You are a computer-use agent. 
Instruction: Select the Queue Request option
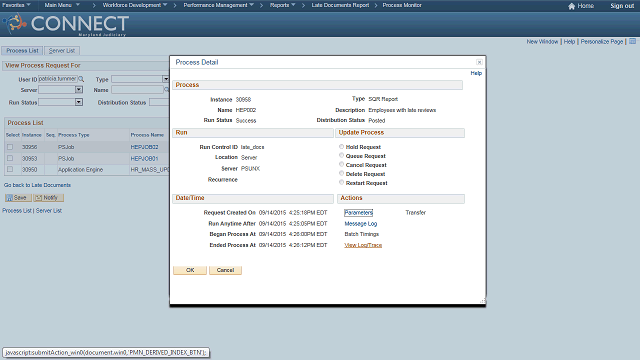coord(341,156)
